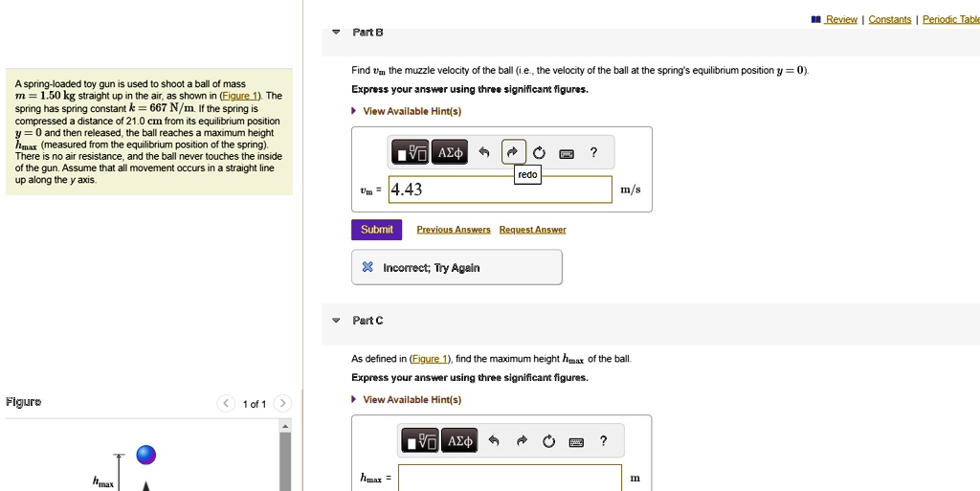Undo the last edit in Part B

pyautogui.click(x=484, y=153)
